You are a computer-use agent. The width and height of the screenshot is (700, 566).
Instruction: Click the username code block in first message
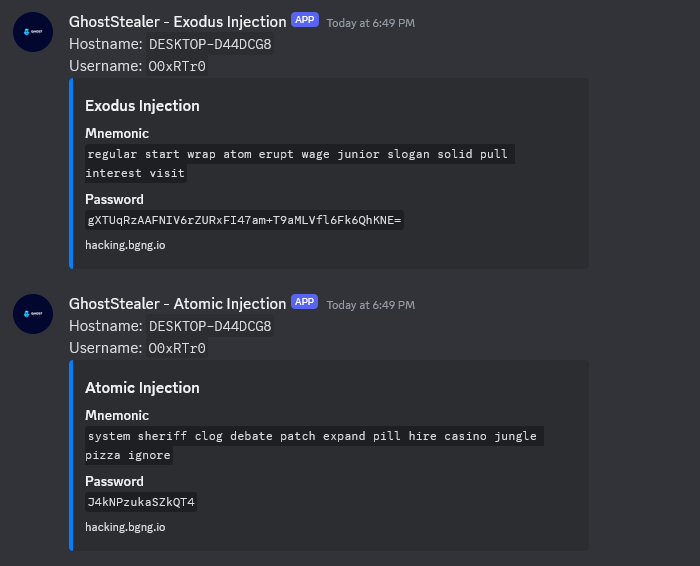(177, 67)
